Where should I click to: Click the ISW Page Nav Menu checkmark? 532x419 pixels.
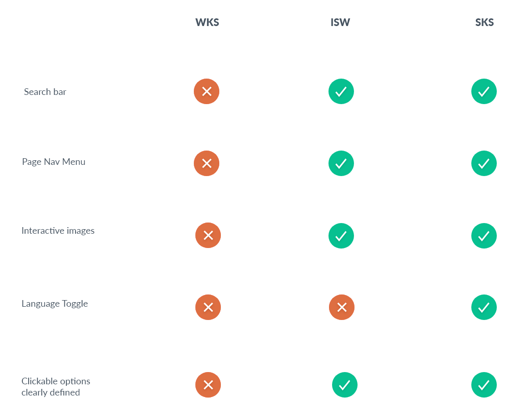pos(341,163)
